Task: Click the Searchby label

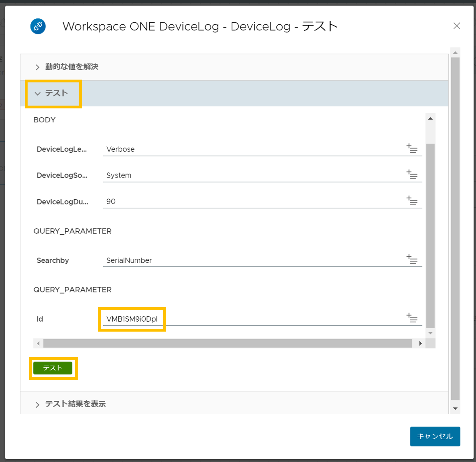Action: tap(52, 260)
